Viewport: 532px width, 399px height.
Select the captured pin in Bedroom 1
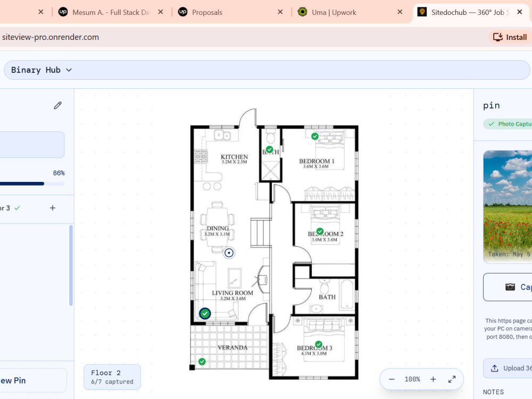coord(315,136)
